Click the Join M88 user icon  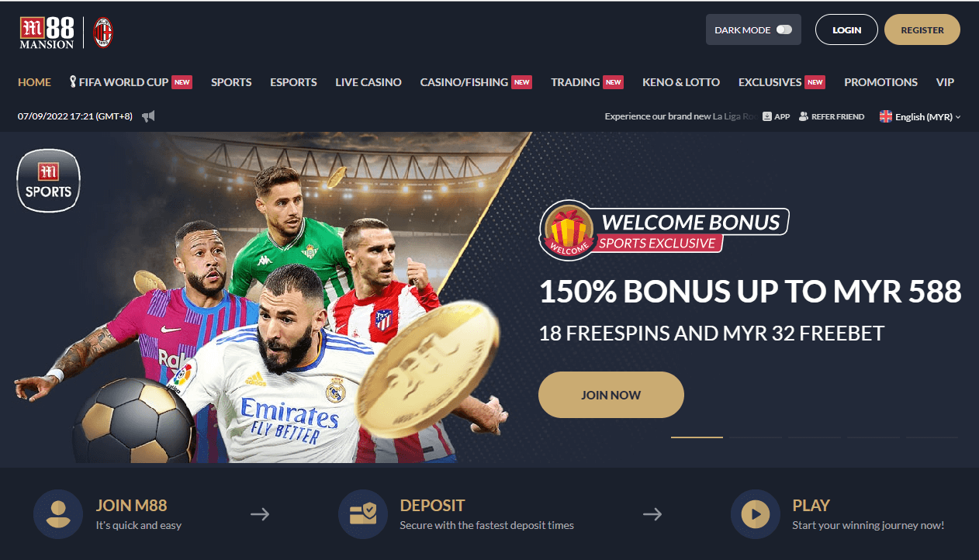(58, 514)
